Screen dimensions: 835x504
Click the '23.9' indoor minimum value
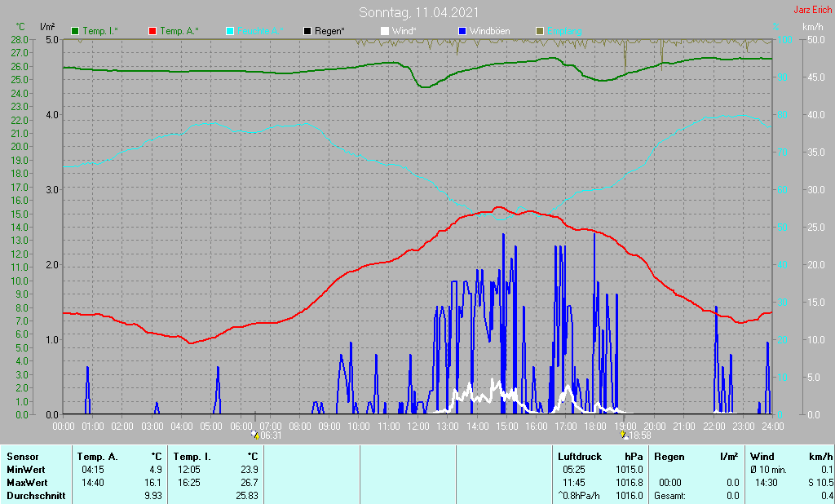(x=250, y=470)
